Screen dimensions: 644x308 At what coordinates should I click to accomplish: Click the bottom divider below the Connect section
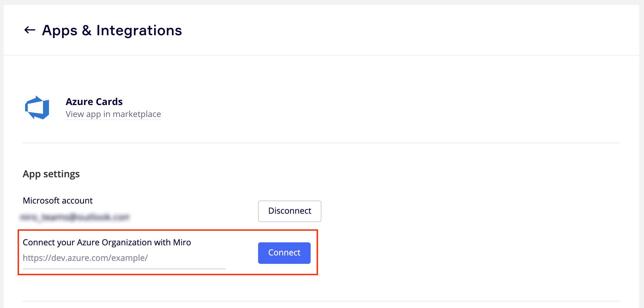(321, 301)
